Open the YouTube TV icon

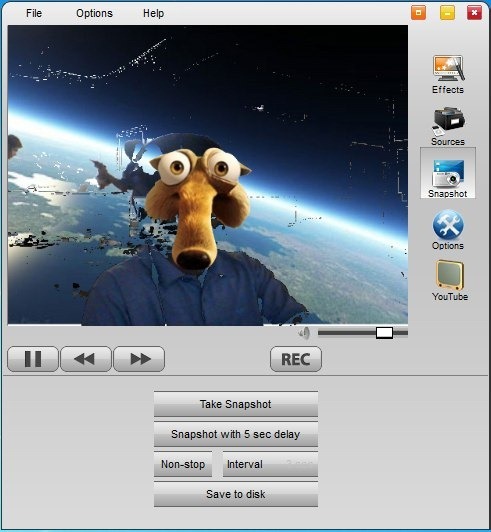(x=450, y=275)
